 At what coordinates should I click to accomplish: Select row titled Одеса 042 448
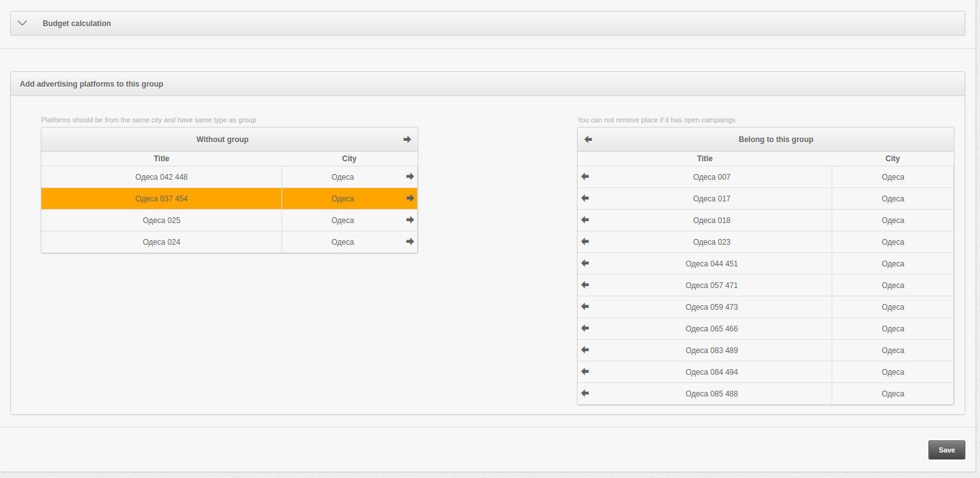[229, 177]
